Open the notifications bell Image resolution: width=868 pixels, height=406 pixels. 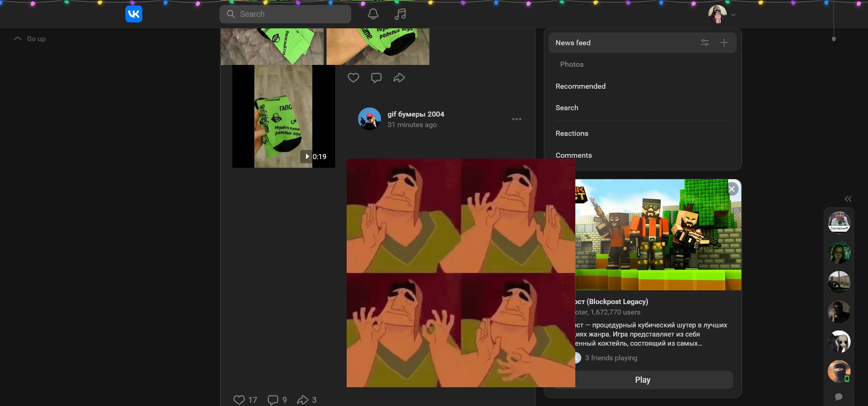(373, 14)
